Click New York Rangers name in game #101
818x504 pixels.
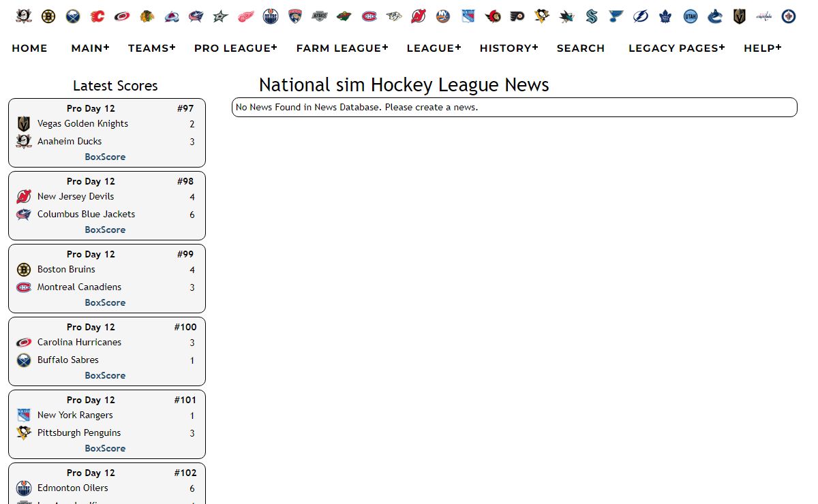pyautogui.click(x=75, y=415)
